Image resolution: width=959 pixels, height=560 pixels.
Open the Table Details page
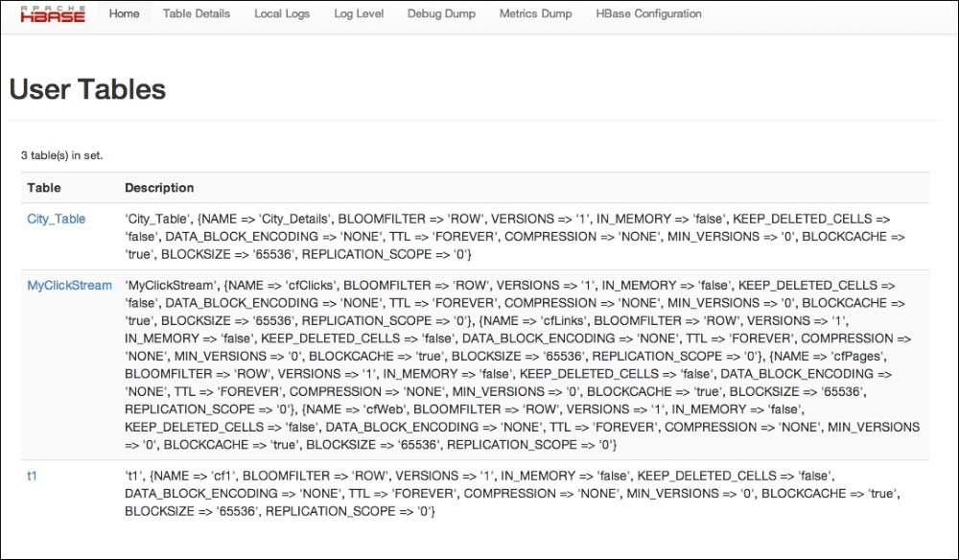(x=197, y=13)
